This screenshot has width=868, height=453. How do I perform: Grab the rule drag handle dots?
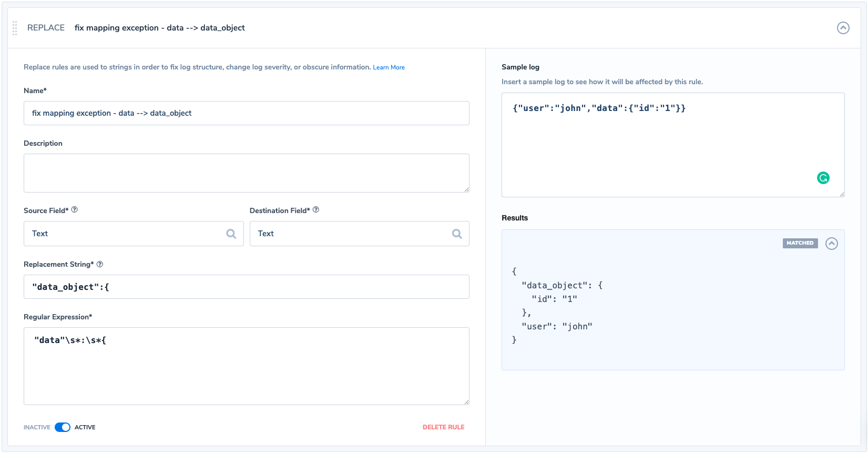[x=15, y=28]
